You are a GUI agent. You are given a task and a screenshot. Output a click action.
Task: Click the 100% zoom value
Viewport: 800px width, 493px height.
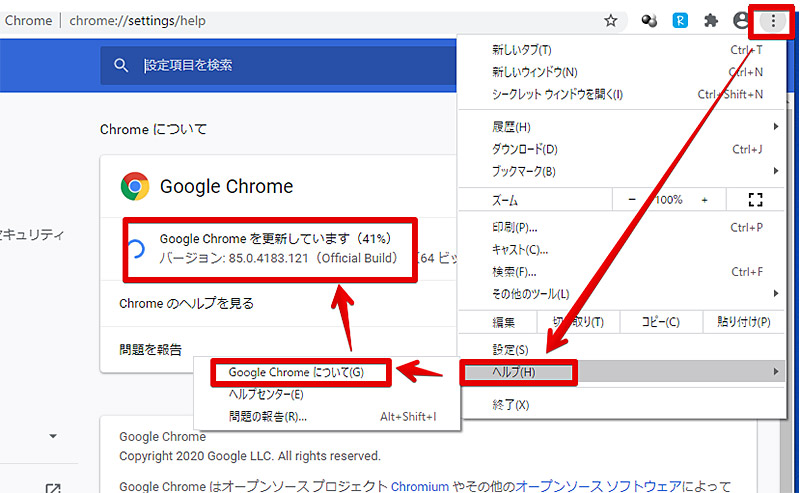(x=668, y=200)
